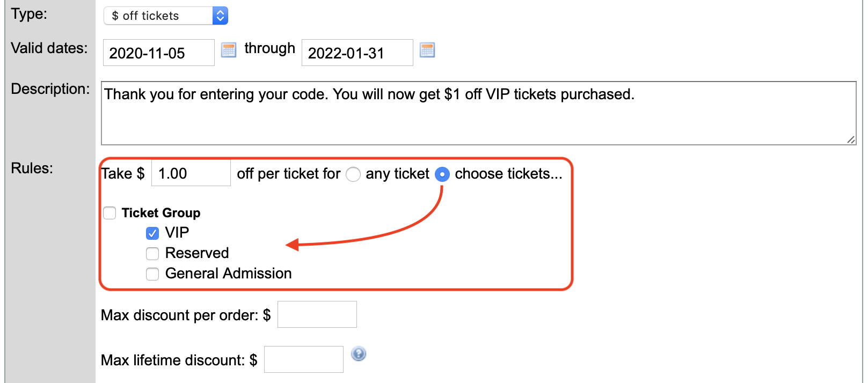
Task: Select the choose tickets radio button
Action: pyautogui.click(x=442, y=174)
